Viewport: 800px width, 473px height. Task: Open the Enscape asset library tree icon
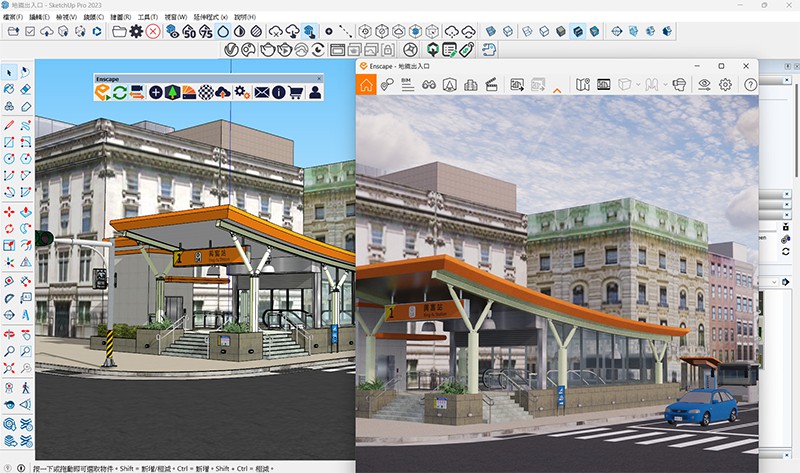(172, 93)
